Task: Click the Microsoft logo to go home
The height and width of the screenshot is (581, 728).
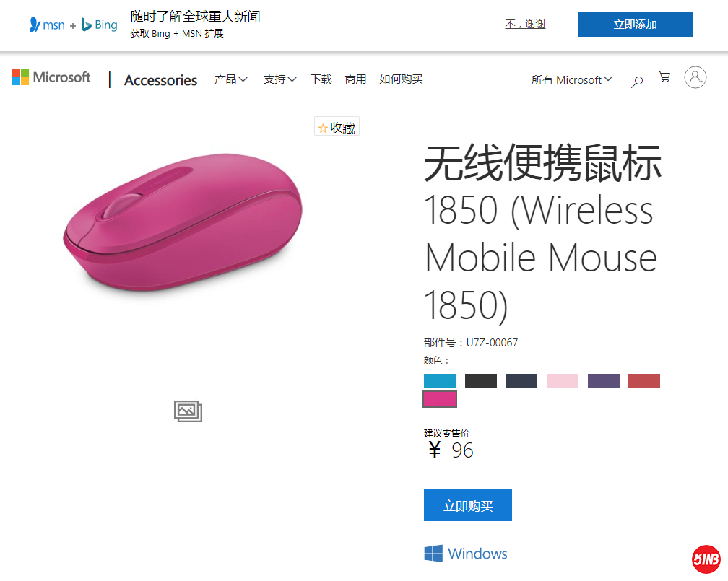Action: coord(51,77)
